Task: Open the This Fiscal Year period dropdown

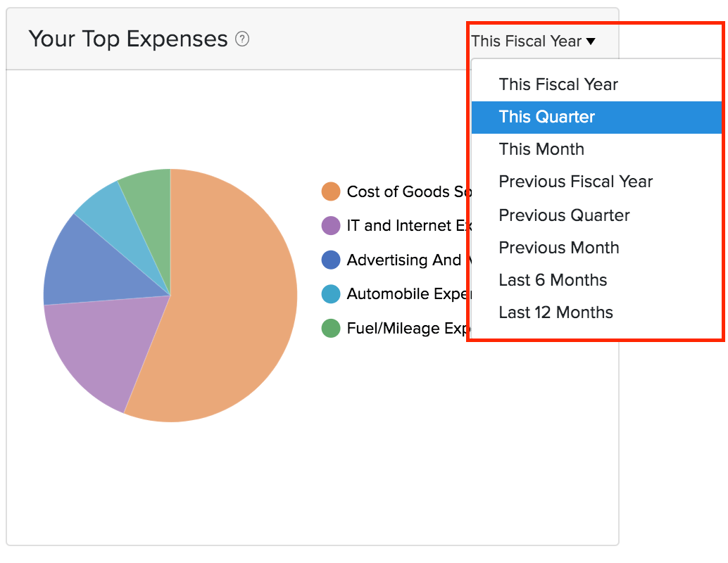Action: (533, 41)
